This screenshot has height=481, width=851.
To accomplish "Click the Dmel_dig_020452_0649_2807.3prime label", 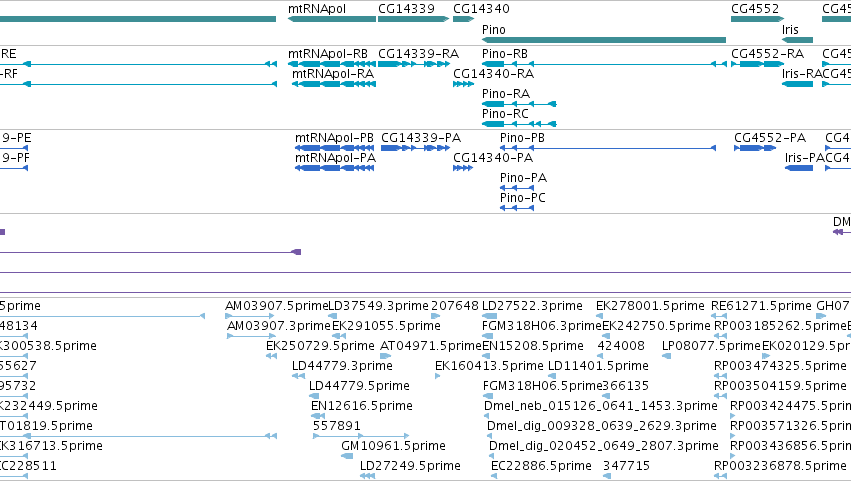I will pyautogui.click(x=604, y=446).
